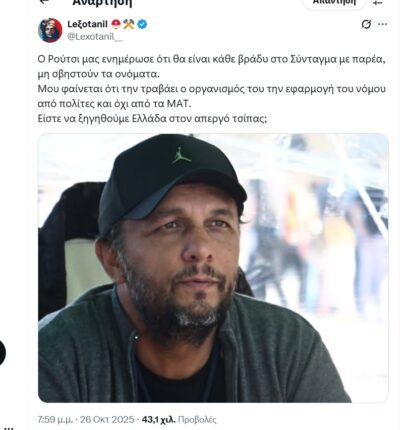Open the Grok explain-post icon
The width and height of the screenshot is (406, 430).
pos(366,24)
